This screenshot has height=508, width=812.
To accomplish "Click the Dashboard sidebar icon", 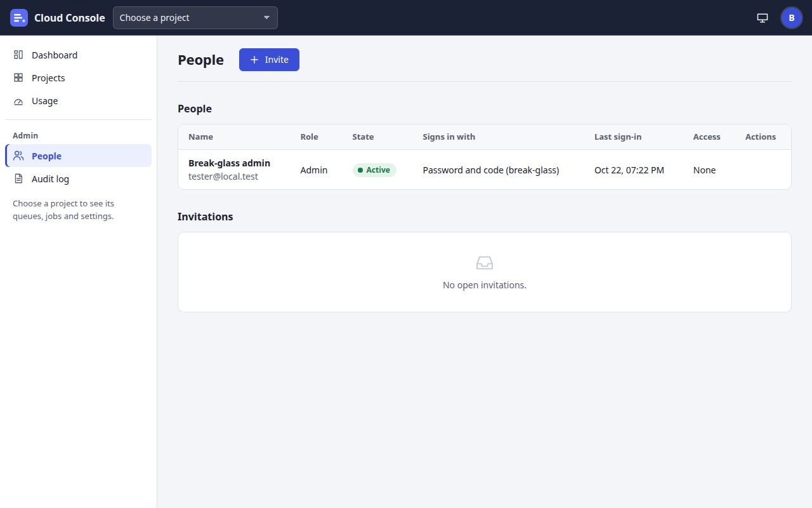I will [x=18, y=55].
